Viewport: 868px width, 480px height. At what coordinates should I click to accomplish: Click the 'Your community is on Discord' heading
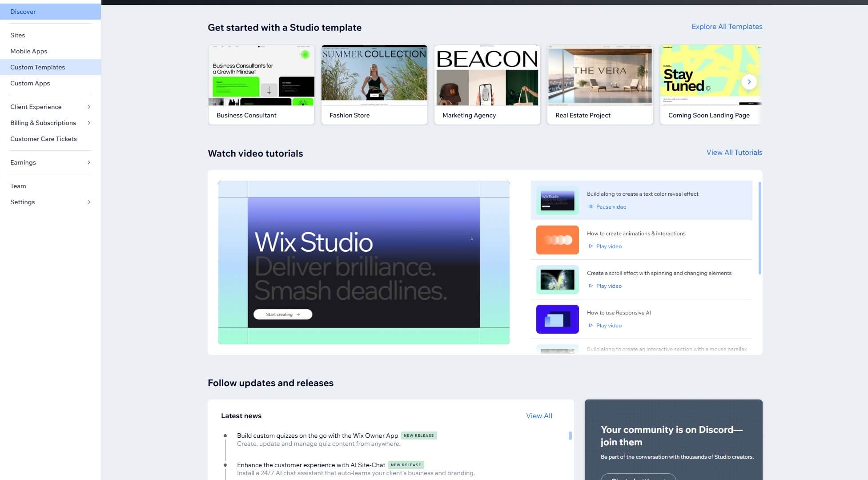point(671,436)
